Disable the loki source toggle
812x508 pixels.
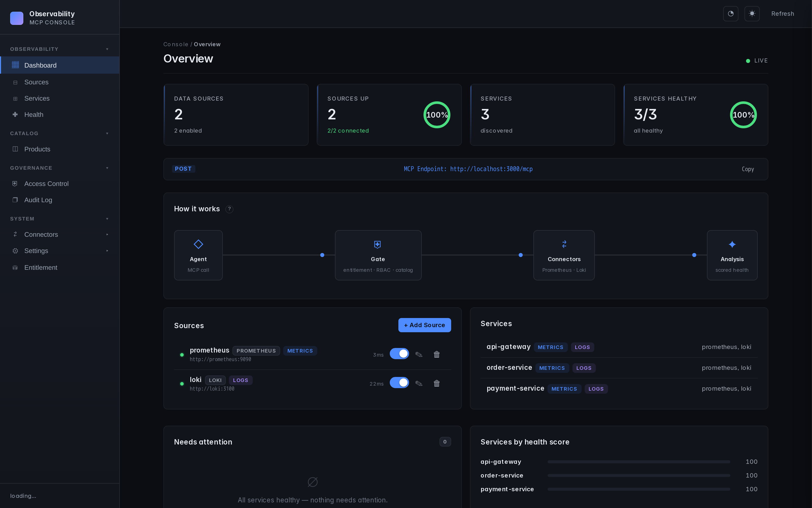coord(399,382)
